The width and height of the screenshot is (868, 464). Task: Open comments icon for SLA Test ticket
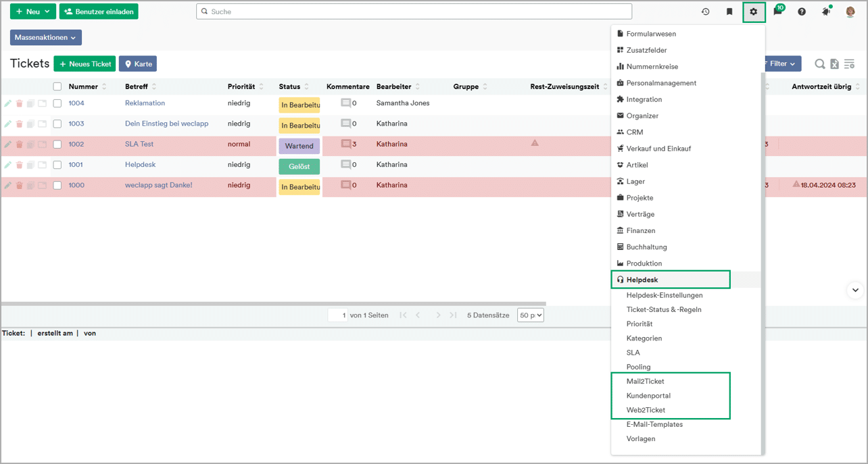coord(346,144)
